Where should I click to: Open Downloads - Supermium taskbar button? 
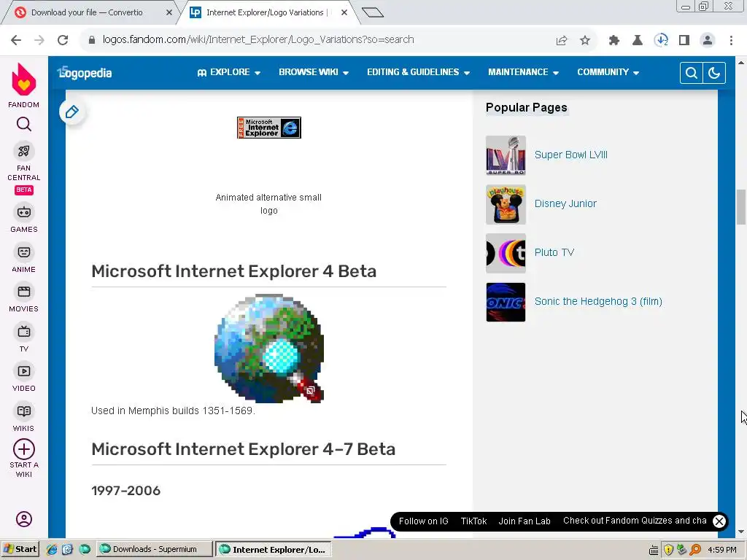click(x=155, y=550)
